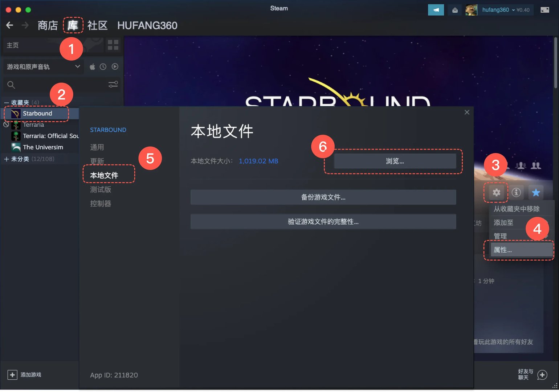Click 验证游戏文件的完整性 button
The width and height of the screenshot is (559, 392).
coord(323,221)
